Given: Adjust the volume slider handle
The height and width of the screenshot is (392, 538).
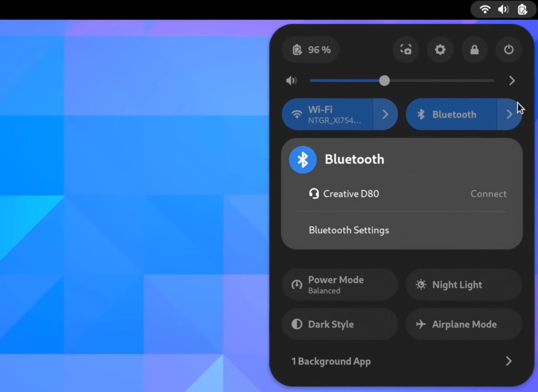Looking at the screenshot, I should [384, 80].
